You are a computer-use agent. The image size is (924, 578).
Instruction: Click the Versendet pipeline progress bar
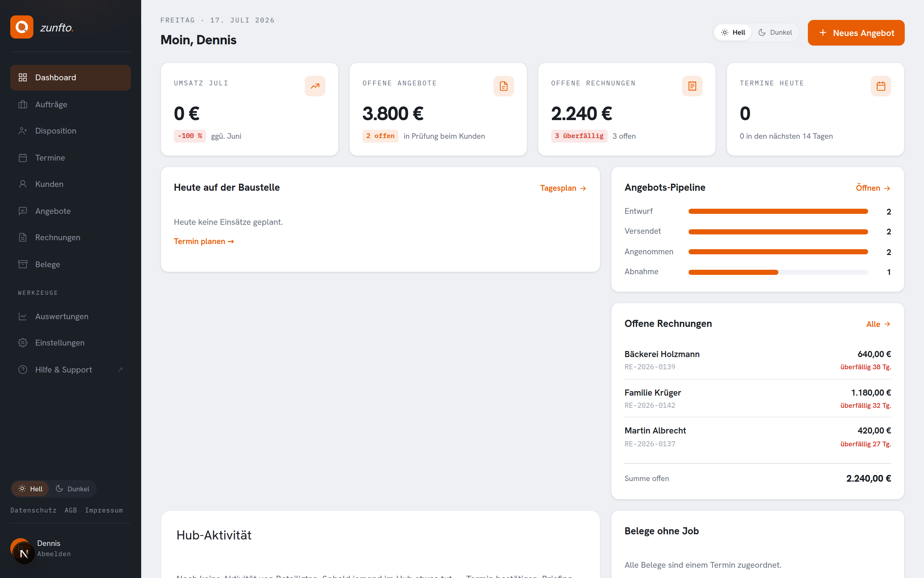pos(778,232)
